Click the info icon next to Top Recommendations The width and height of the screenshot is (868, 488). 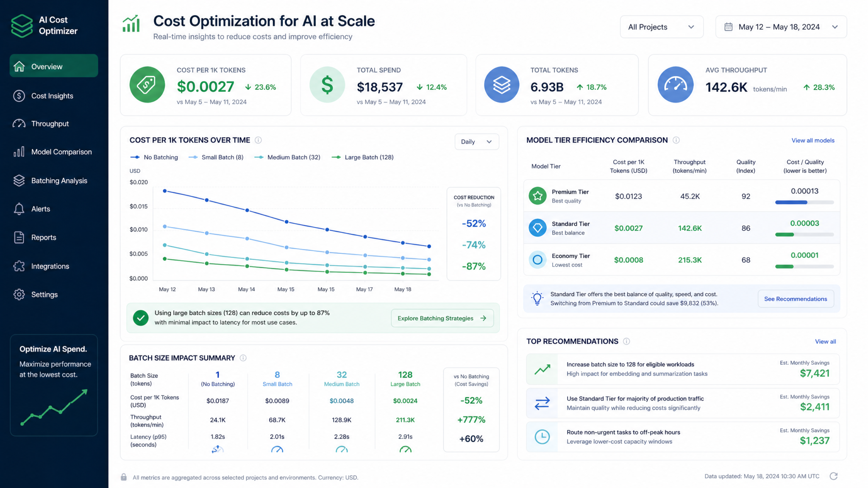(626, 341)
